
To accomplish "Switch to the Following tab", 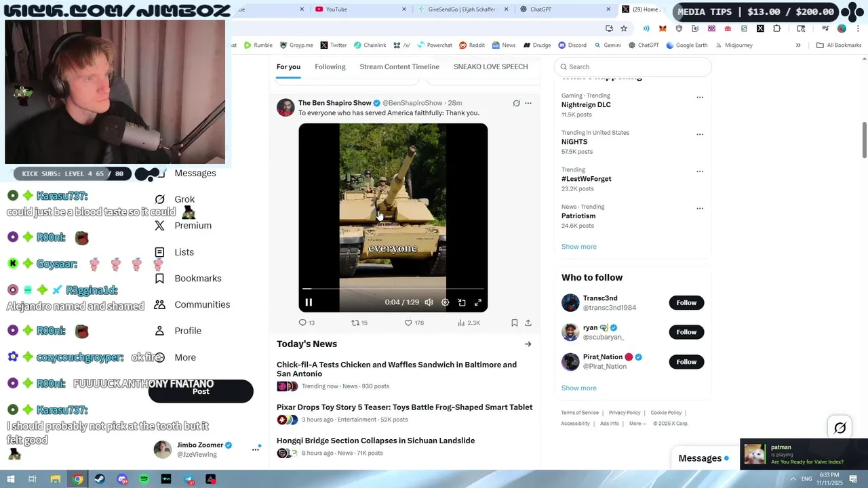I will (330, 66).
